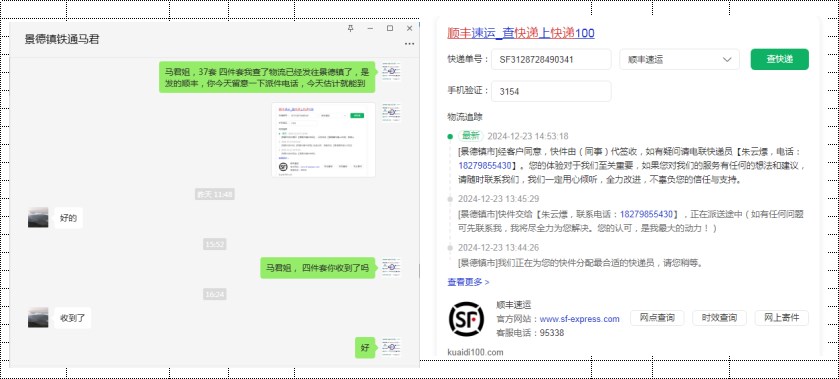Open the 顺丰速运_查快递上快递100 title link

coord(521,33)
